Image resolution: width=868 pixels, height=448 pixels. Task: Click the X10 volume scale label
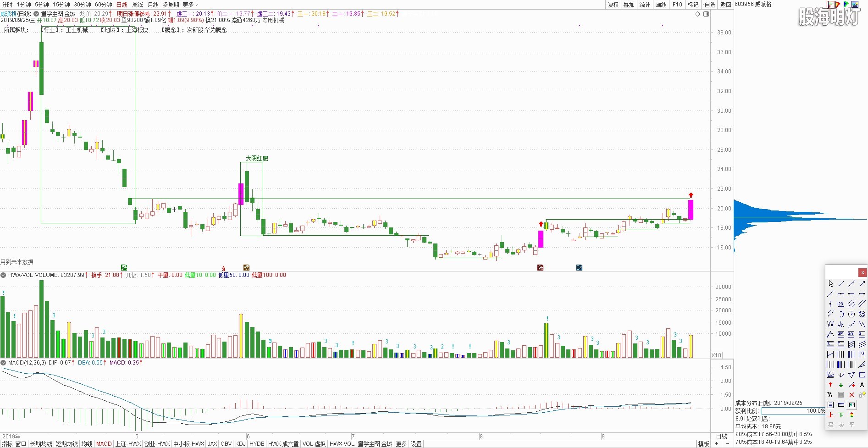click(x=716, y=355)
